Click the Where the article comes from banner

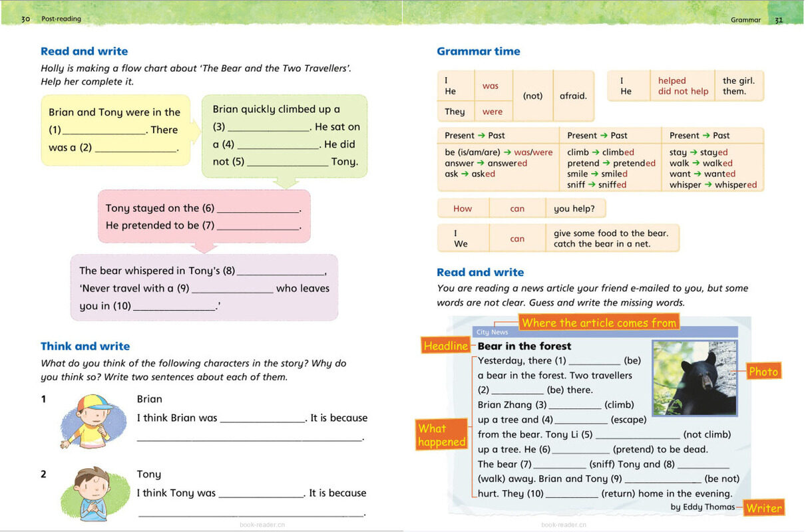pyautogui.click(x=598, y=322)
